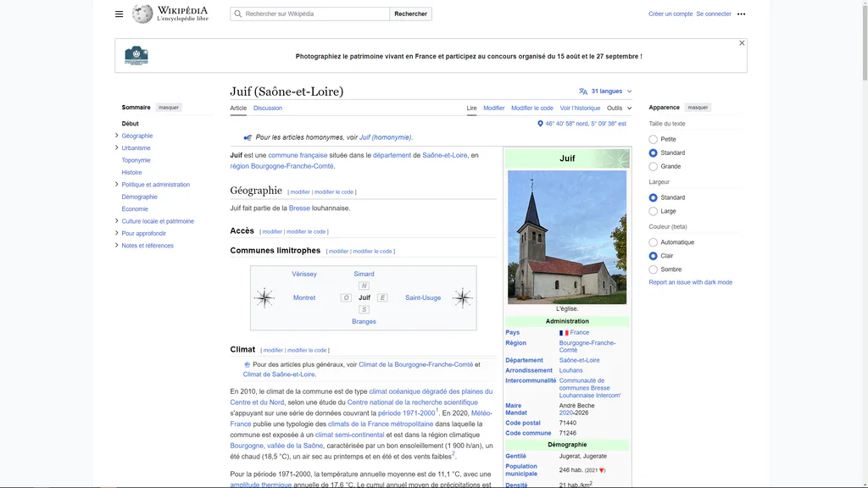868x488 pixels.
Task: Select the Lire tab
Action: (x=471, y=108)
